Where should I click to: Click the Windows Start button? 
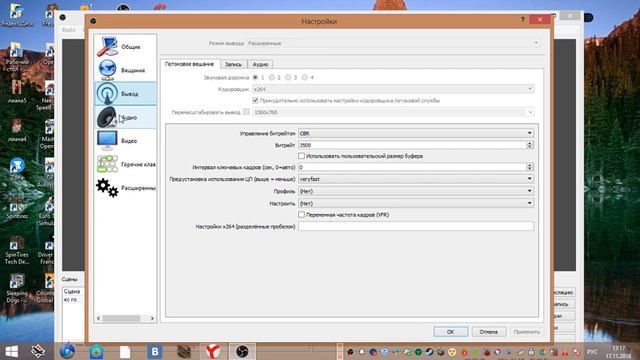11,351
